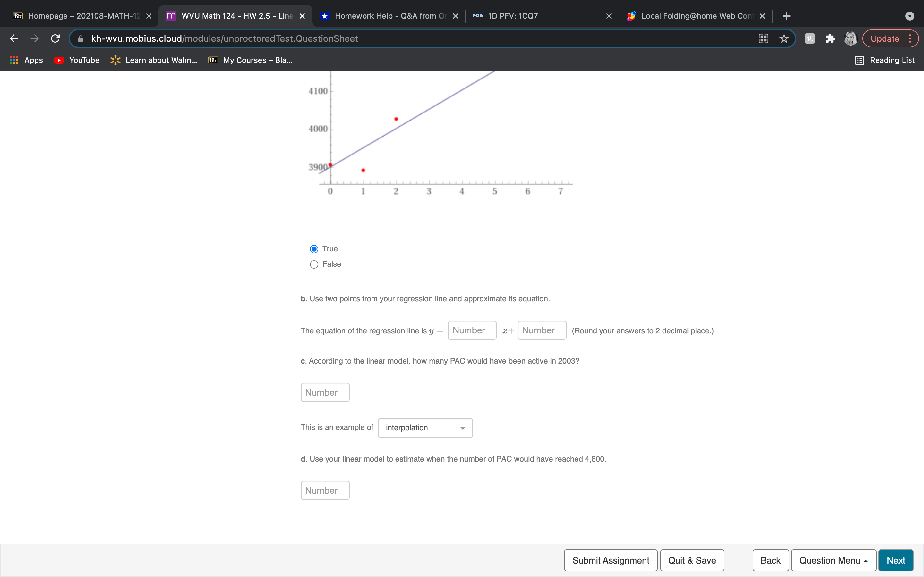Select the False radio button
Screen dimensions: 924x577
(x=313, y=264)
